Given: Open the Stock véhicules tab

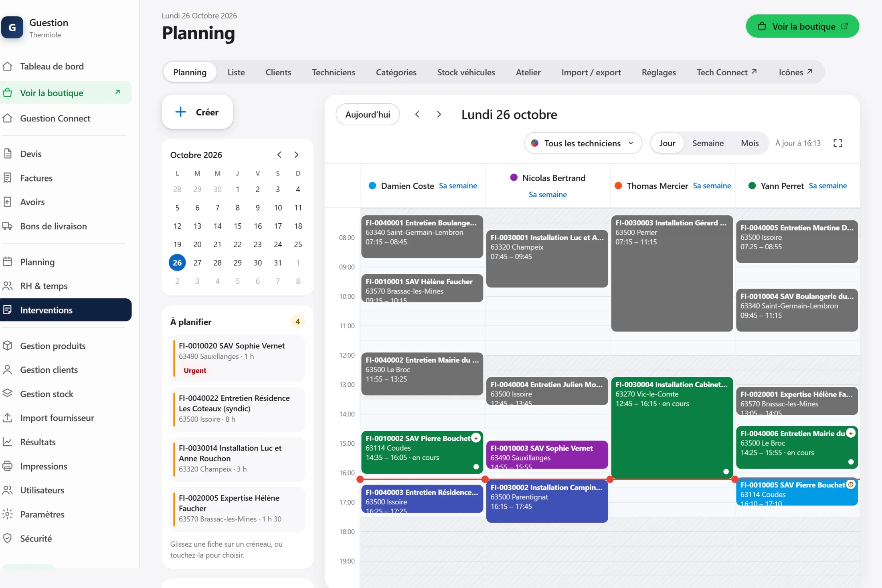Looking at the screenshot, I should [x=466, y=72].
